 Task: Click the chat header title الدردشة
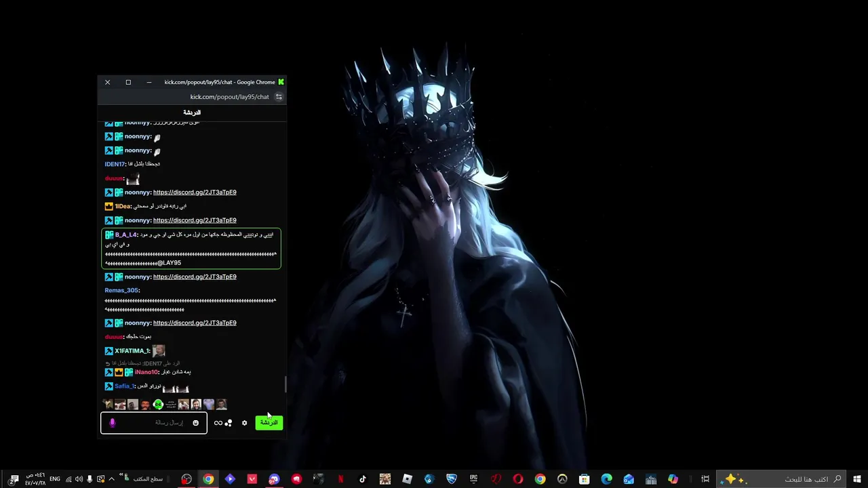(x=192, y=113)
